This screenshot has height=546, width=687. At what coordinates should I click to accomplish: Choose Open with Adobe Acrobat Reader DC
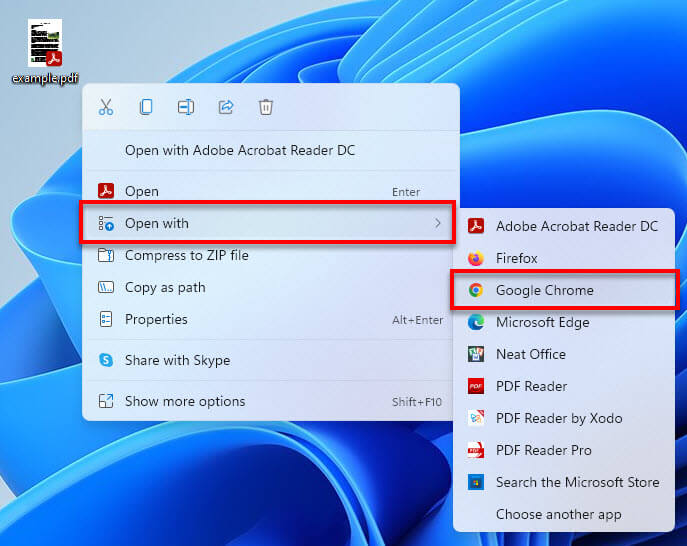[270, 150]
